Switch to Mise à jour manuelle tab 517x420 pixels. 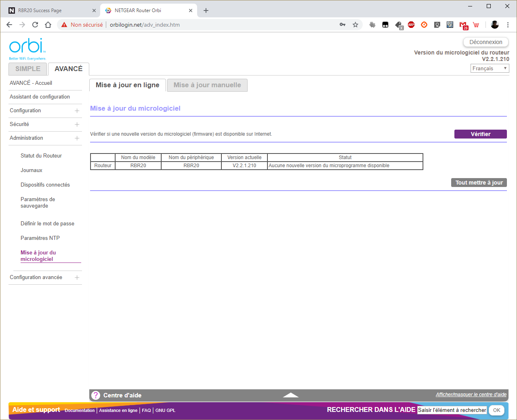pyautogui.click(x=207, y=85)
